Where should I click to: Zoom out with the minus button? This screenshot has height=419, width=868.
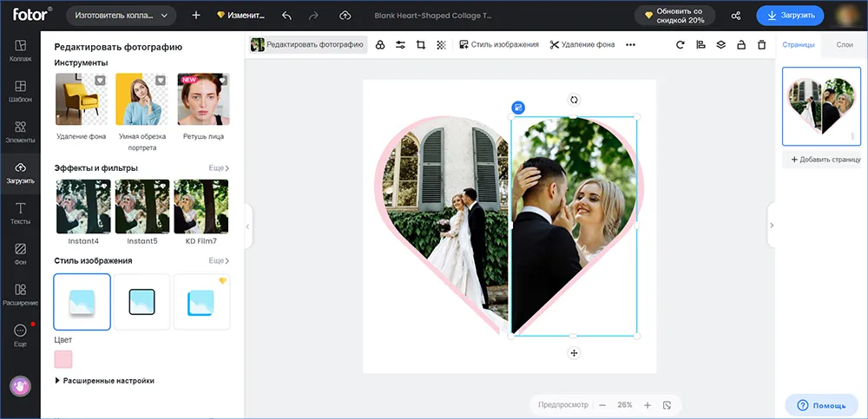tap(602, 405)
